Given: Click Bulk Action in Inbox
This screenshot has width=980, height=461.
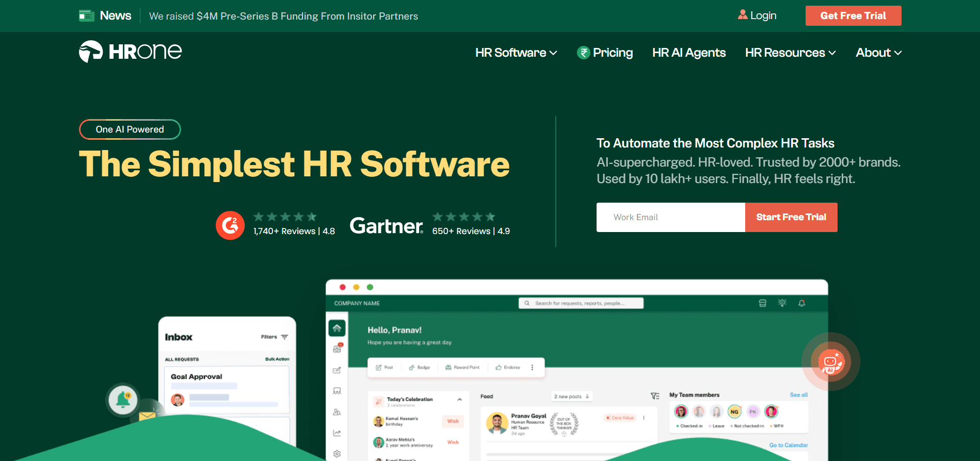Looking at the screenshot, I should [x=277, y=359].
